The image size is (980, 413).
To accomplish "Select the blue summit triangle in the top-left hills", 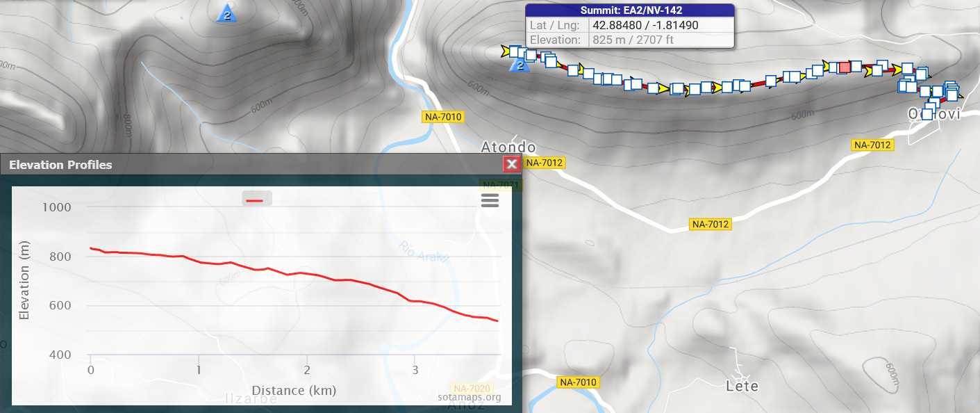I will click(227, 13).
